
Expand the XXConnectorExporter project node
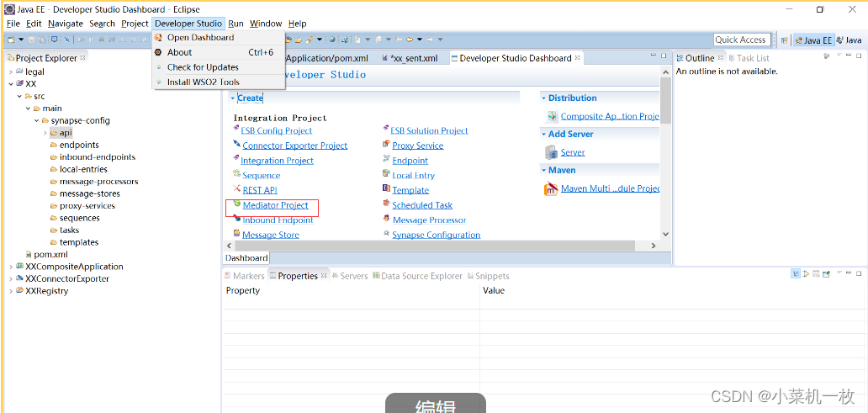[x=11, y=279]
